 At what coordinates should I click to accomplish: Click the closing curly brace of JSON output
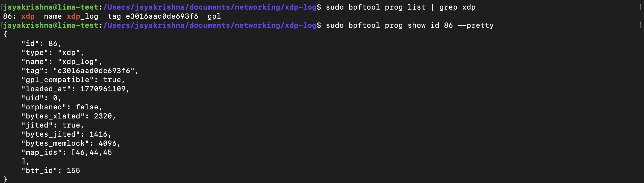point(5,179)
